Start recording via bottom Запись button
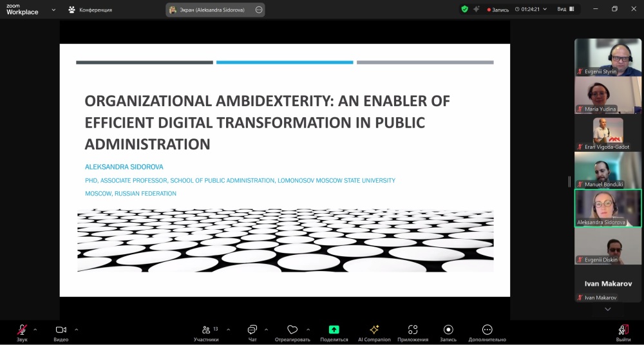This screenshot has height=345, width=644. point(448,332)
